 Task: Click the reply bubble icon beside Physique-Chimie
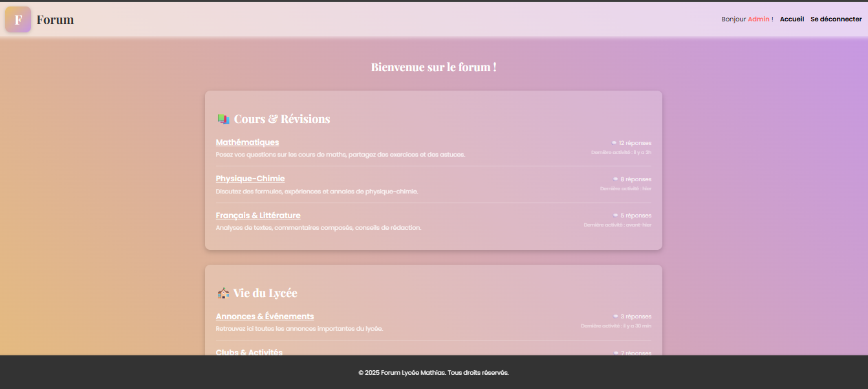(615, 179)
